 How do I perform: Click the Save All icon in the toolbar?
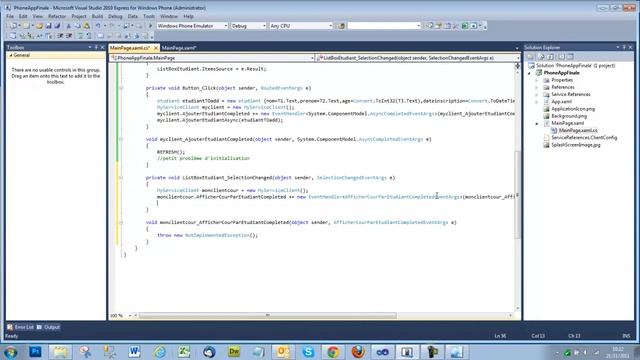click(57, 26)
